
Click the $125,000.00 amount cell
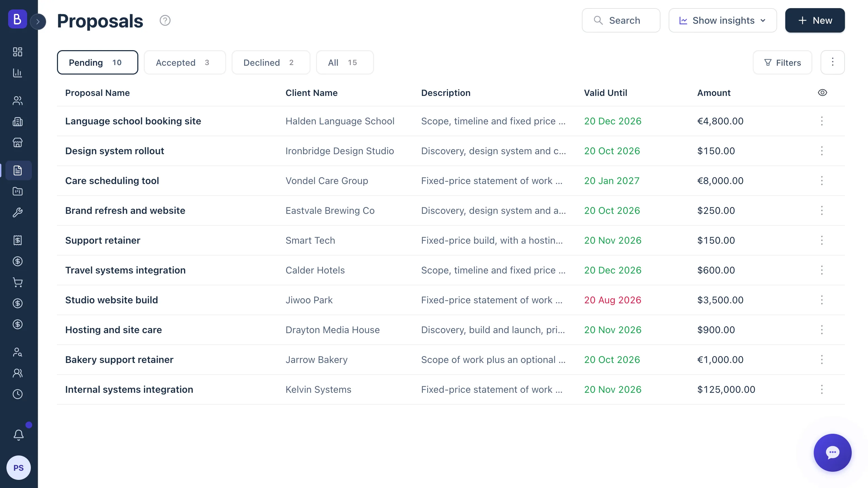point(726,389)
